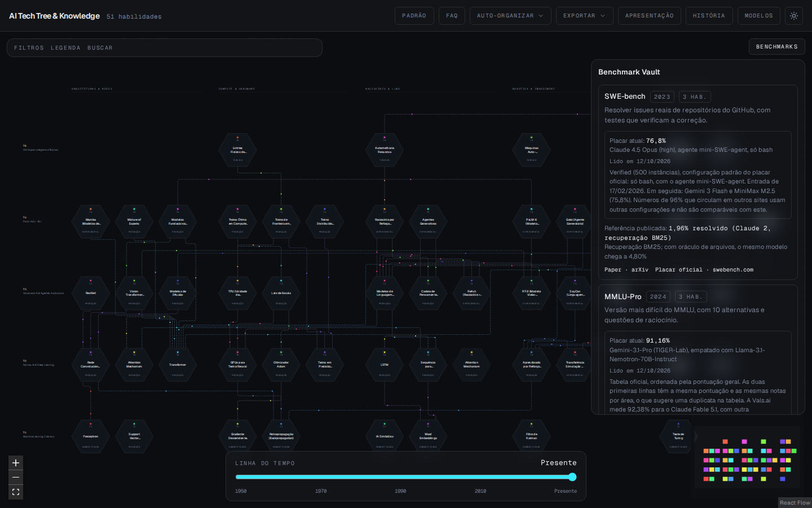Viewport: 812px width, 508px height.
Task: Select the Otimizador Adam node
Action: coord(281,365)
